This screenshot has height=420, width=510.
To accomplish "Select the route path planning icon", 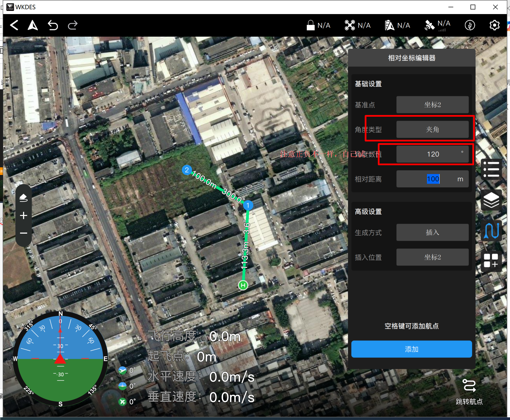I will coord(491,231).
